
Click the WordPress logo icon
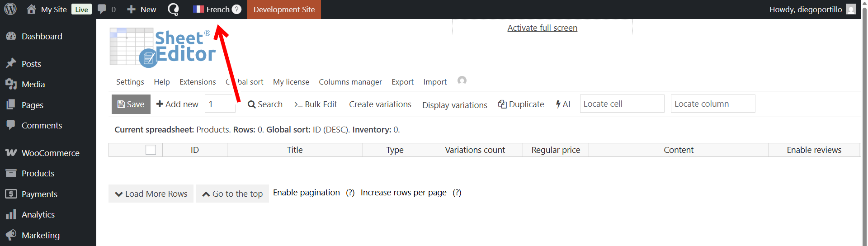[10, 9]
